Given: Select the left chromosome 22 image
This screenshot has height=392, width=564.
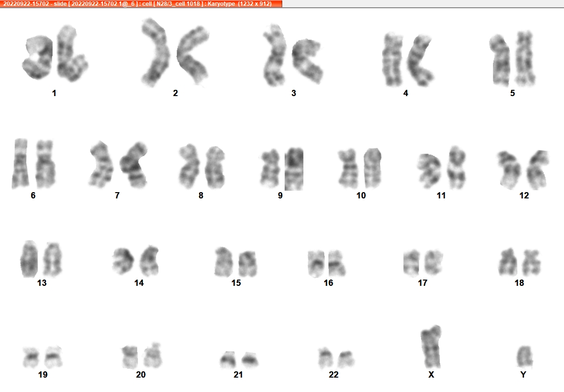Looking at the screenshot, I should coord(326,358).
